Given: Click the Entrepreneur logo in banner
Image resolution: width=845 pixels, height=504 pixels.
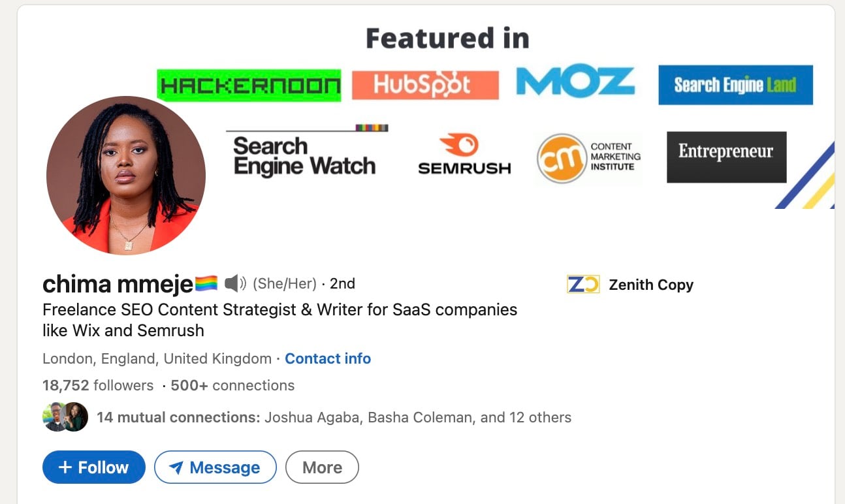Looking at the screenshot, I should [x=726, y=157].
